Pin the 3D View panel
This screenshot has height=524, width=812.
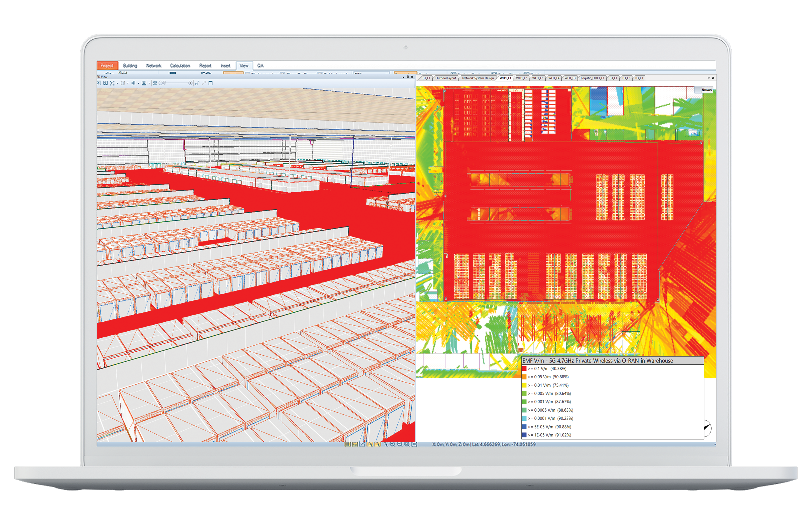coord(408,77)
